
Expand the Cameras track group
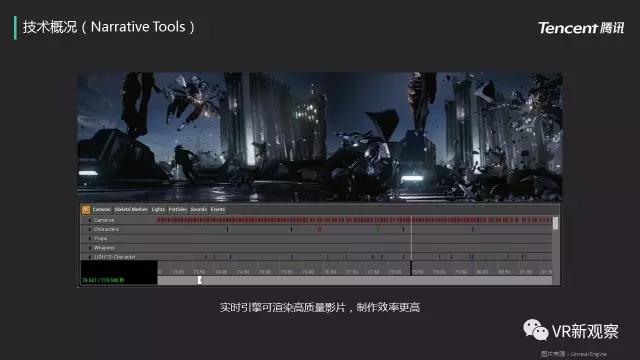(x=90, y=220)
